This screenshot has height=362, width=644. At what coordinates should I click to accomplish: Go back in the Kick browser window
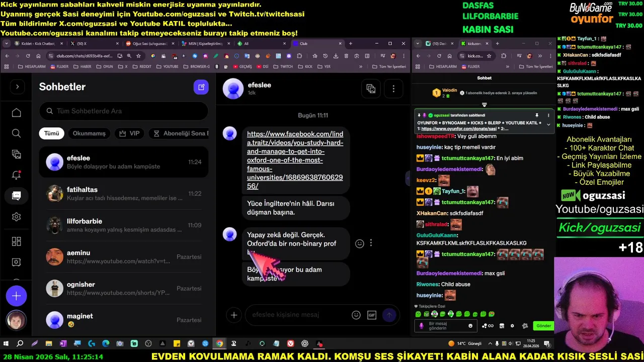(418, 56)
